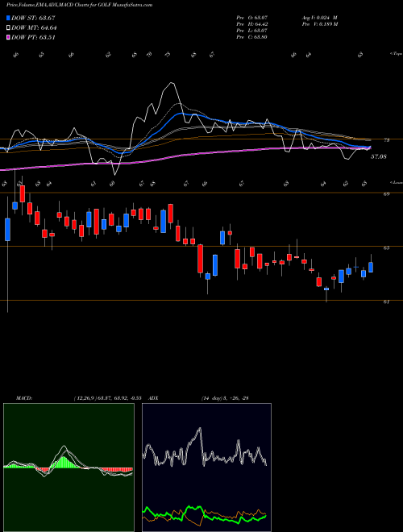Click the last blue candlestick on price chart

tap(371, 267)
